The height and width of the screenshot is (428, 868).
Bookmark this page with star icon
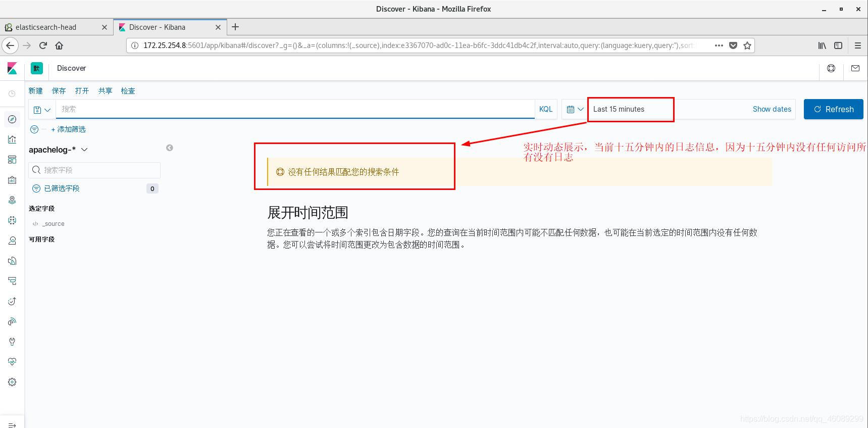[x=747, y=45]
